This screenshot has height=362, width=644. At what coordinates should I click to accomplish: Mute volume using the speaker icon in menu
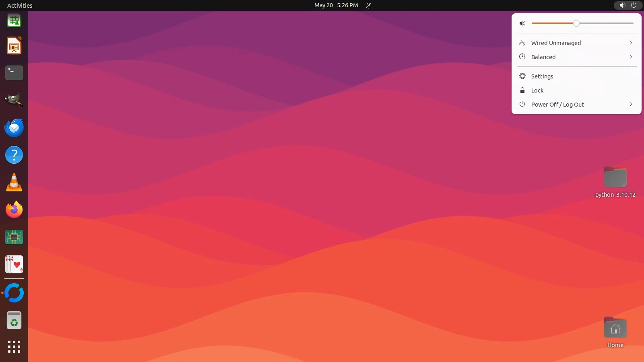point(522,23)
